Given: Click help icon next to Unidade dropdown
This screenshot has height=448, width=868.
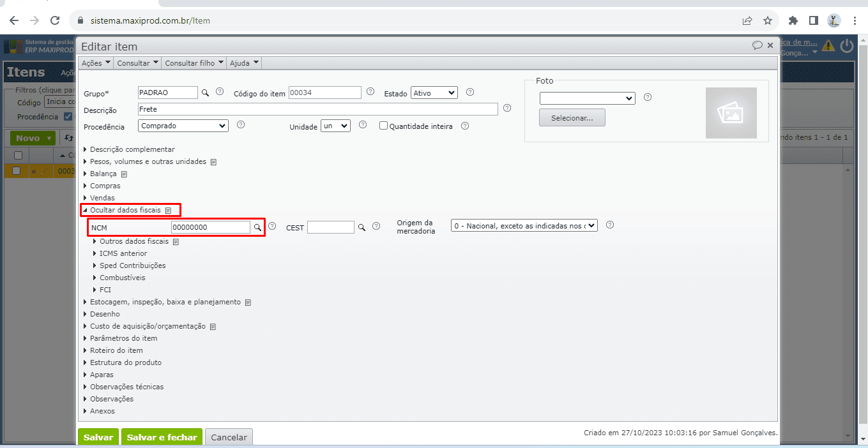Looking at the screenshot, I should tap(362, 125).
